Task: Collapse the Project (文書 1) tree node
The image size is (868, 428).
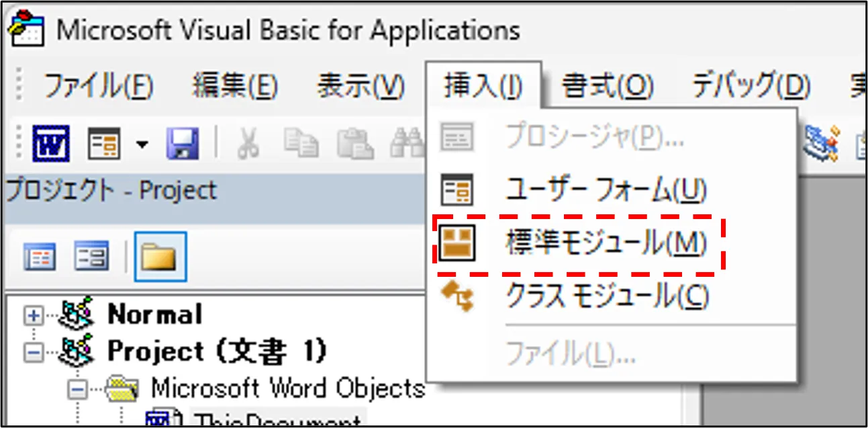Action: [33, 351]
